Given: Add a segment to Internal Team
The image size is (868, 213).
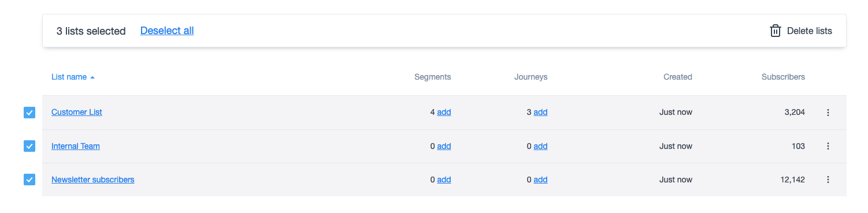Looking at the screenshot, I should (444, 146).
